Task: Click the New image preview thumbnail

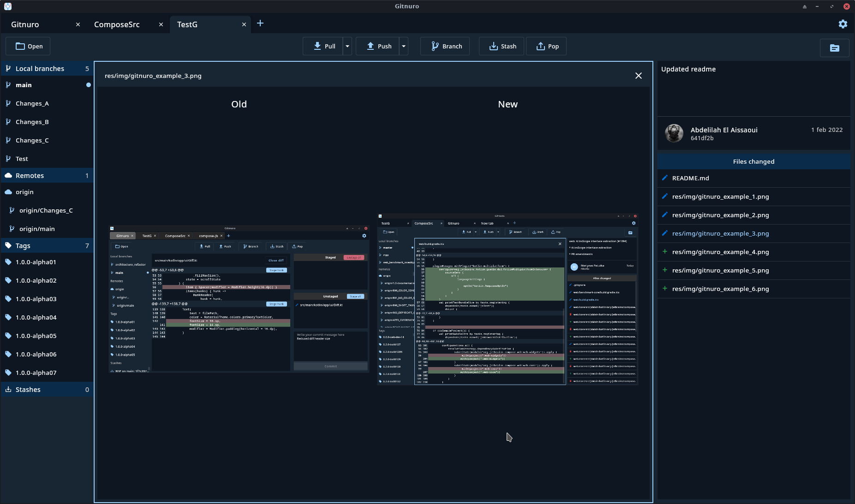Action: coord(508,299)
